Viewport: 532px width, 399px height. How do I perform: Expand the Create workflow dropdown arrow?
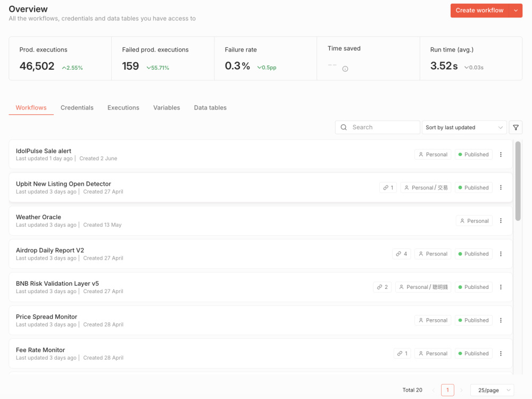516,11
